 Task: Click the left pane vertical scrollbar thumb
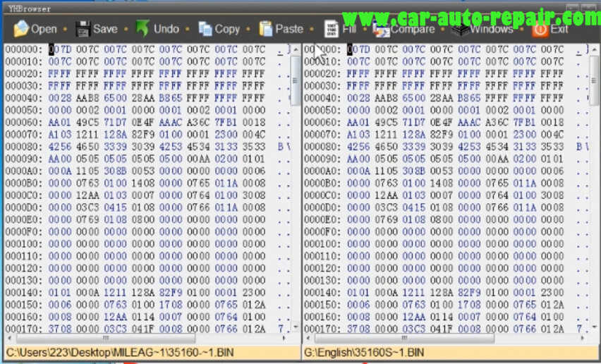(x=296, y=80)
